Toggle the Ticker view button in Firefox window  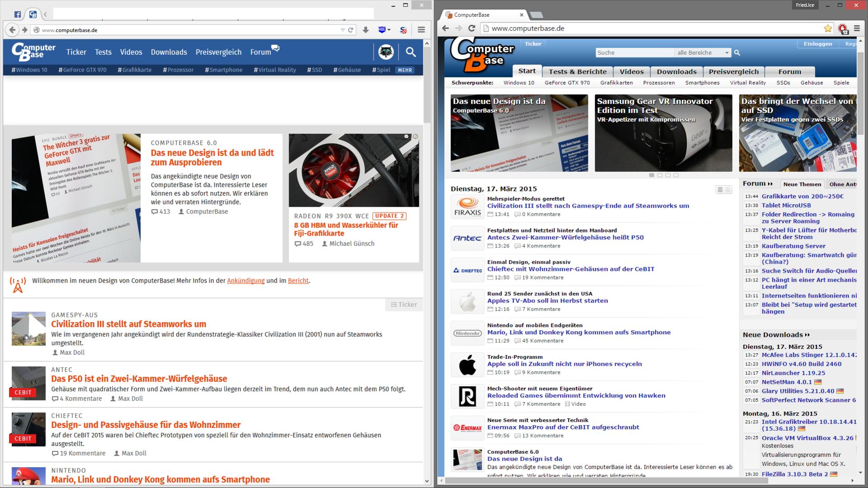coord(404,304)
